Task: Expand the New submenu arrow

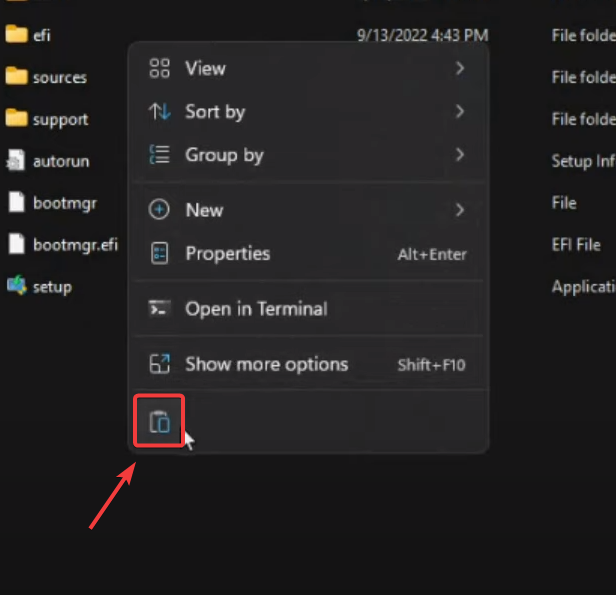Action: tap(460, 210)
